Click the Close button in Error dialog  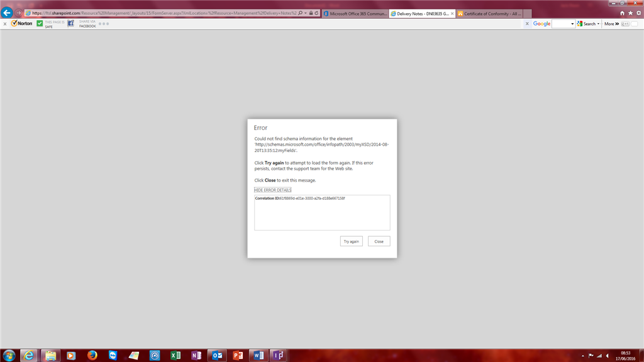coord(379,241)
